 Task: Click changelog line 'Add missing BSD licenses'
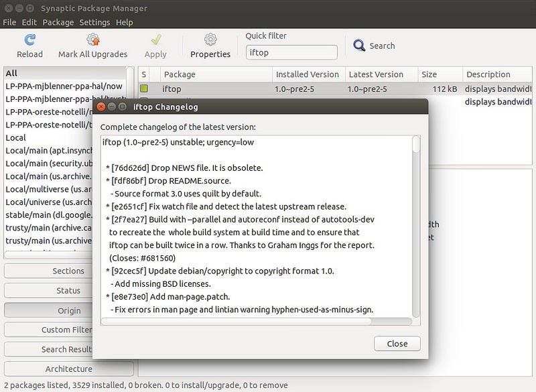(x=161, y=283)
